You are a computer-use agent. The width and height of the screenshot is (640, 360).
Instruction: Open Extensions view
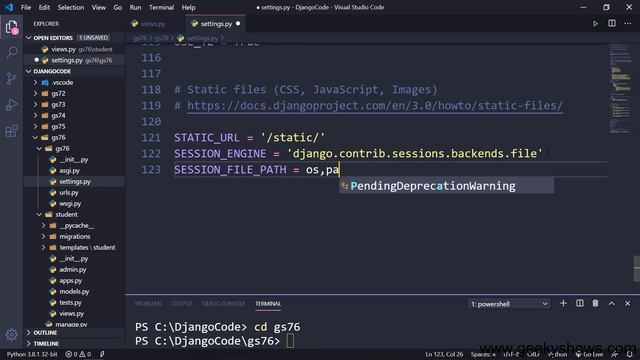pos(11,131)
